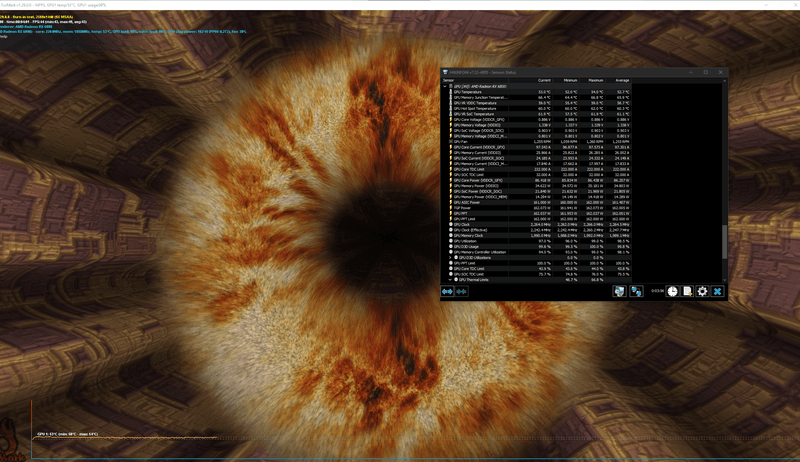Click circle icon of GPU Clock row
This screenshot has height=462, width=800.
(451, 224)
